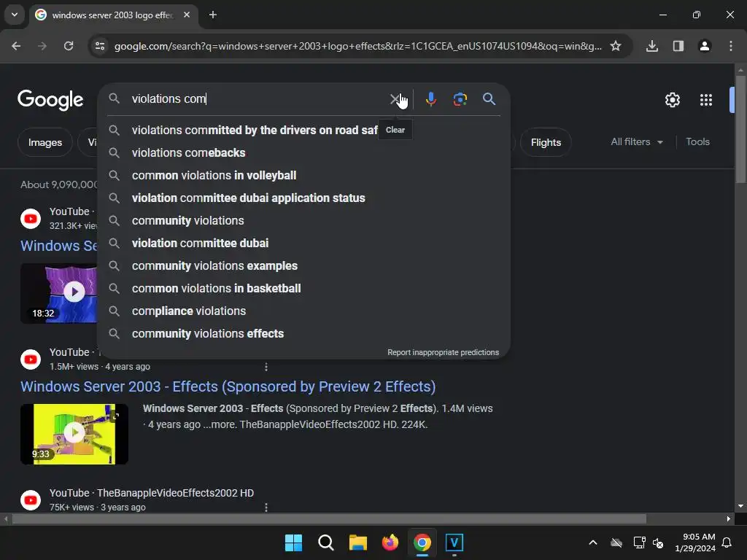Clear the search box with the X icon
747x560 pixels.
point(395,99)
